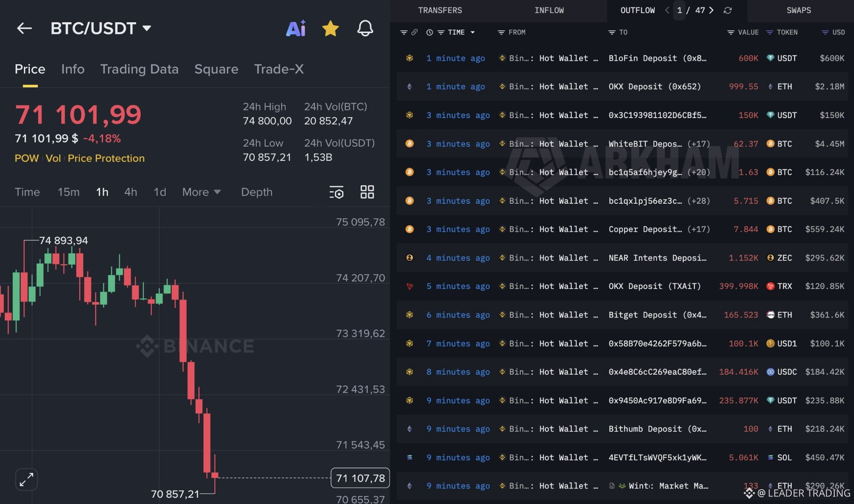This screenshot has width=854, height=504.
Task: Click Solana chain icon on 5.061K SOL row
Action: (409, 457)
